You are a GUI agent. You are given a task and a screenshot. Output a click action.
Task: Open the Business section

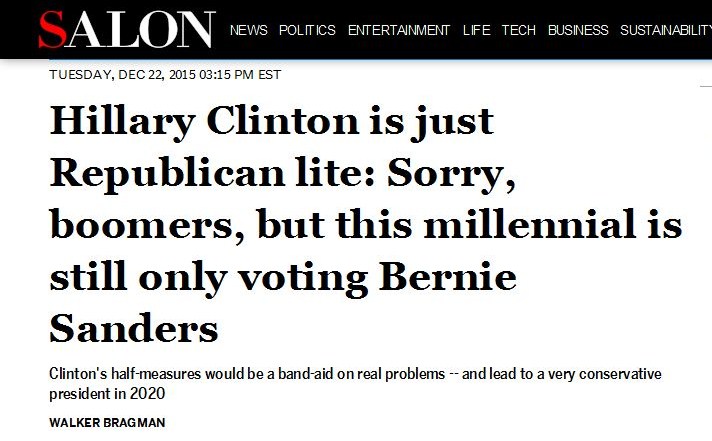pos(578,30)
